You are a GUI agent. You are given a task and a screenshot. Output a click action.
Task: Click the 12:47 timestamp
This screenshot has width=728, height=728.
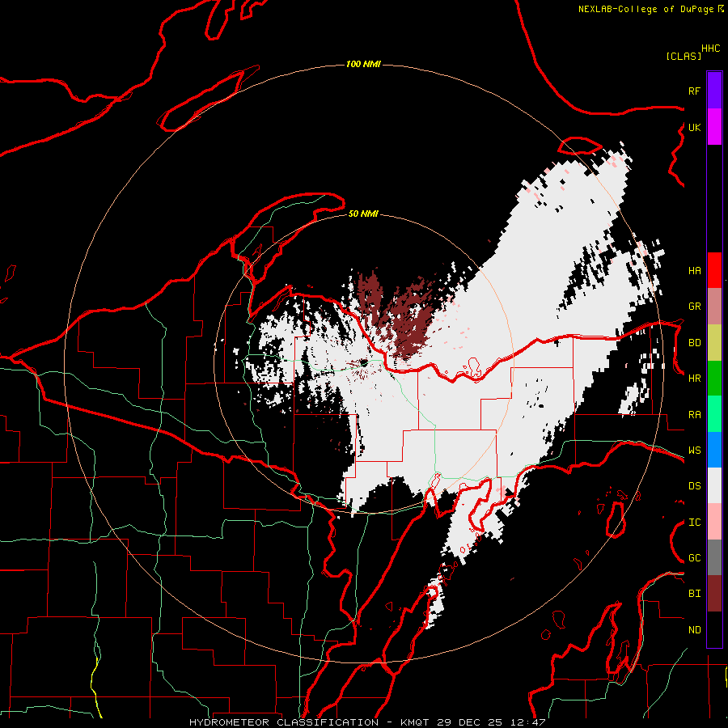(x=529, y=722)
